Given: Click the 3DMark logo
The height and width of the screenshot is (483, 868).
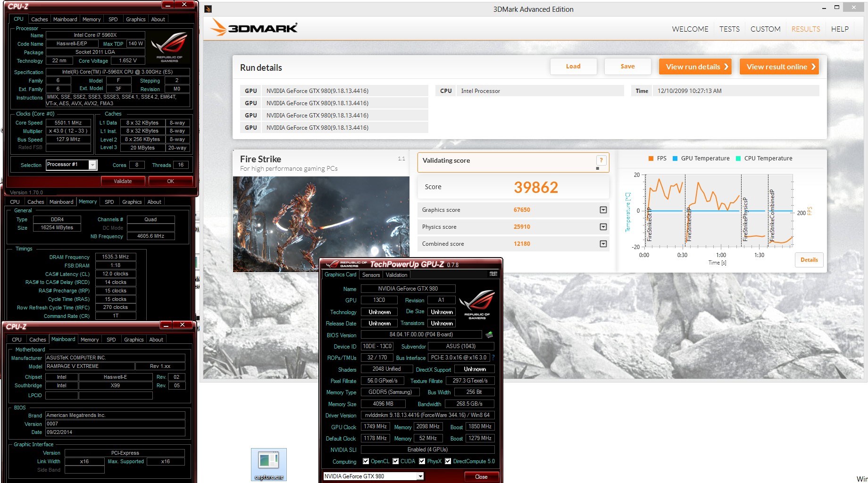Looking at the screenshot, I should pos(254,27).
